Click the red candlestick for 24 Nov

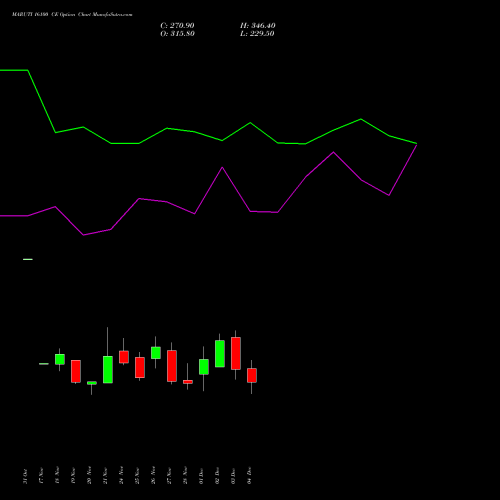pyautogui.click(x=124, y=357)
